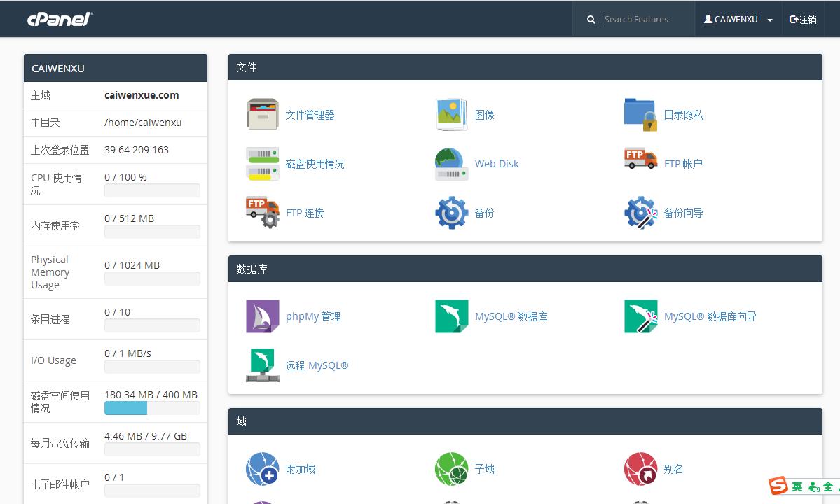Open the 附加域 (Addon Domains) icon

262,470
